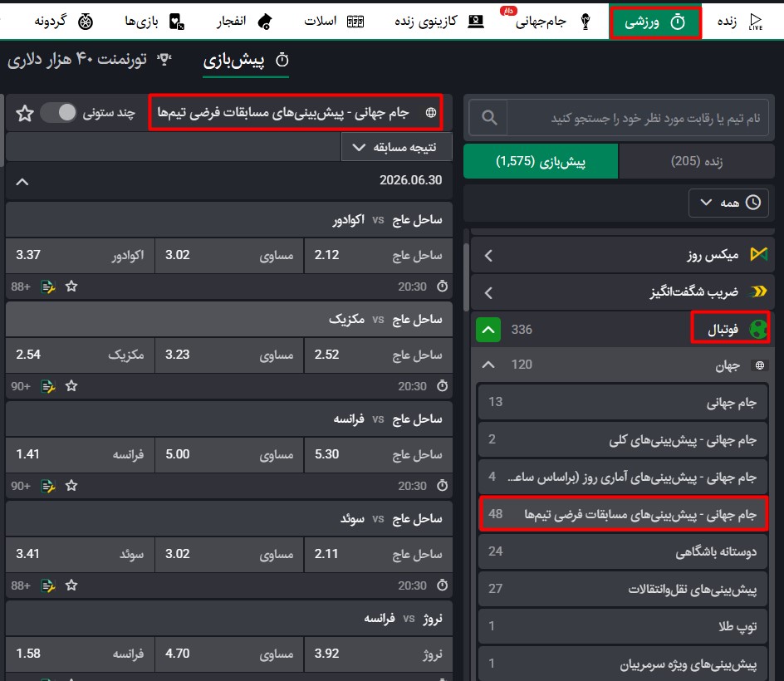784x681 pixels.
Task: Bet مساوی at odds 4.70
Action: [x=229, y=654]
